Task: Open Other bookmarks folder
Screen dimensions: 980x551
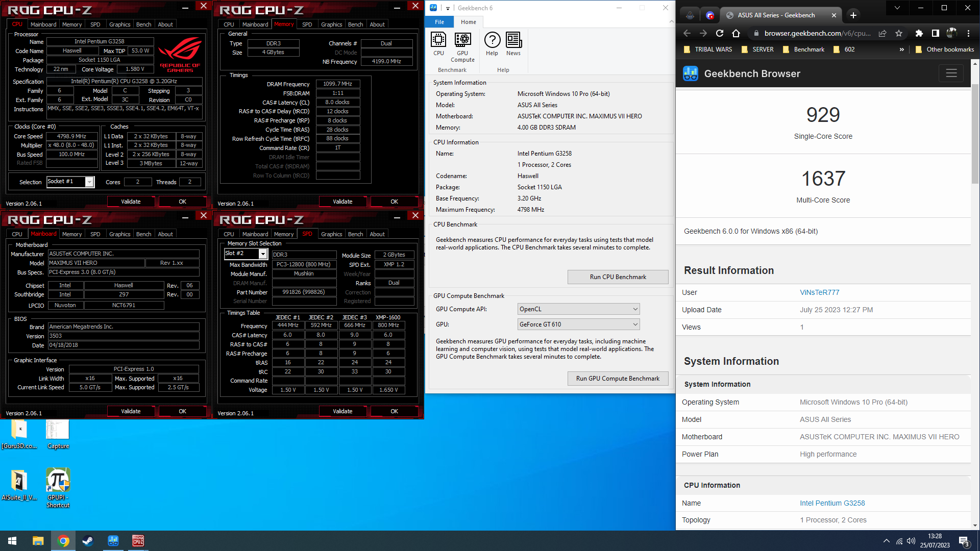Action: [x=944, y=49]
